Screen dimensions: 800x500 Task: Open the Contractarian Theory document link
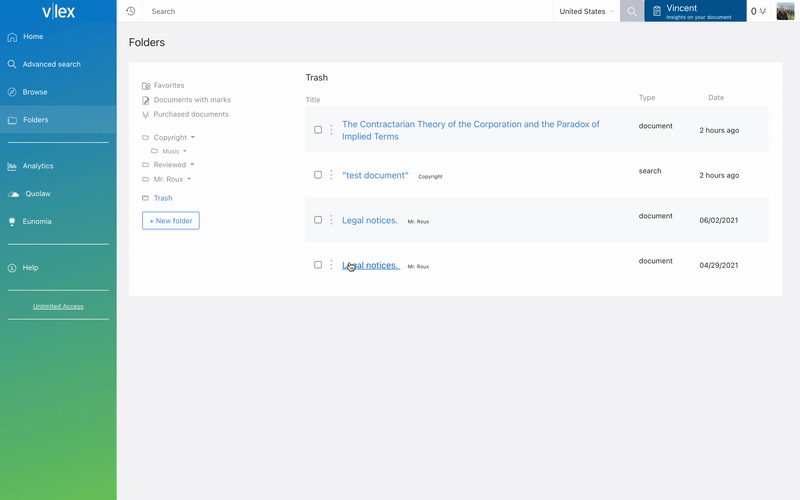point(470,131)
